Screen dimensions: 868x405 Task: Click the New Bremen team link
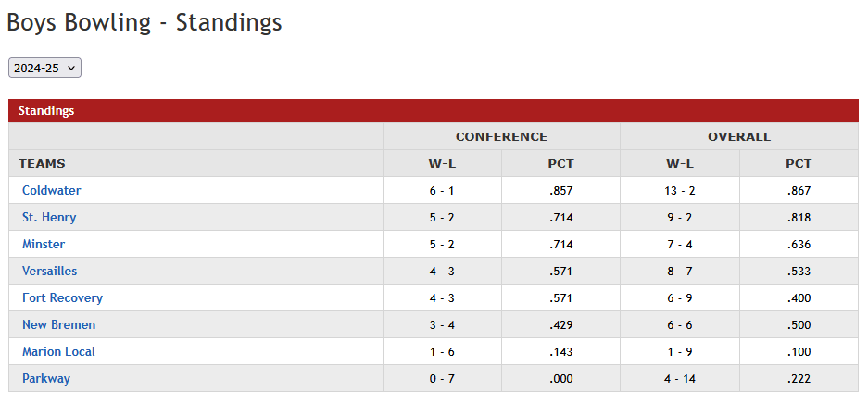pyautogui.click(x=58, y=324)
